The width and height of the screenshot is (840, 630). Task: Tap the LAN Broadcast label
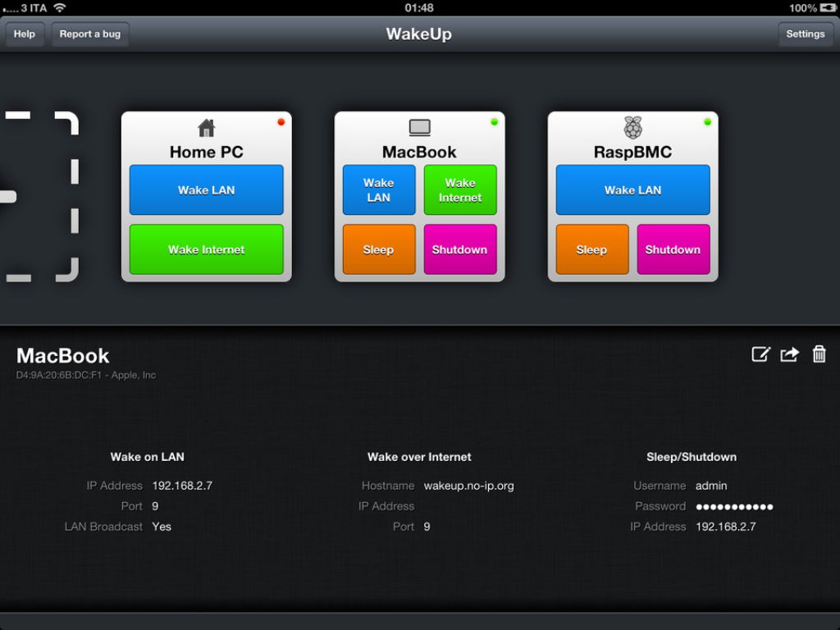coord(103,527)
